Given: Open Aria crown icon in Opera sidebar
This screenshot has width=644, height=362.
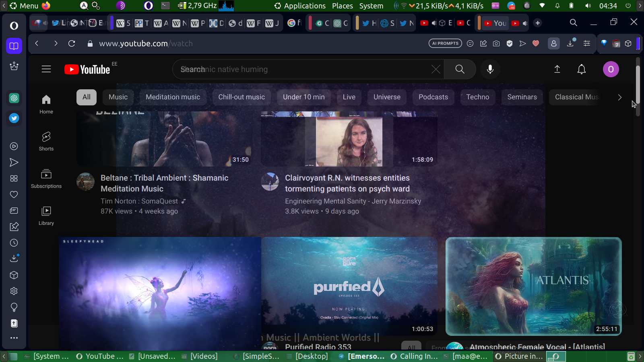Looking at the screenshot, I should pyautogui.click(x=14, y=66).
